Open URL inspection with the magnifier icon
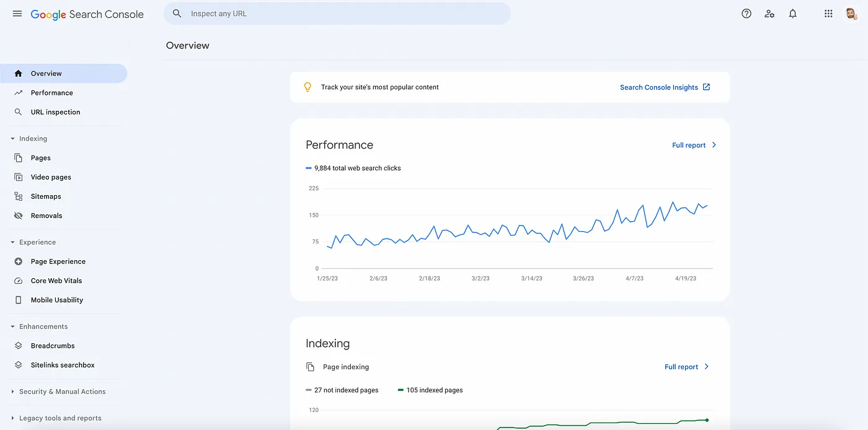The image size is (868, 430). [x=19, y=112]
